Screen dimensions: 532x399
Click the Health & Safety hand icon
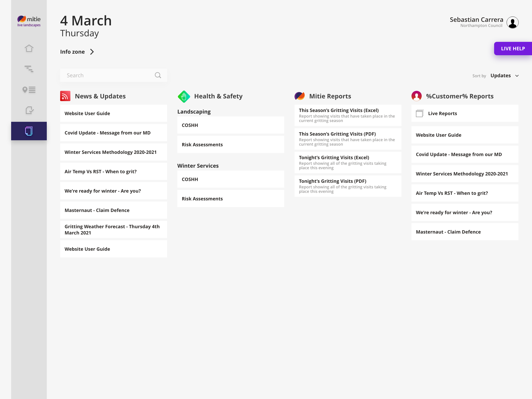click(x=184, y=96)
